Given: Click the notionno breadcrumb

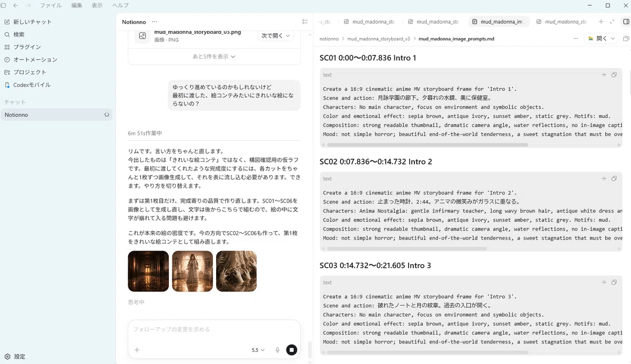Looking at the screenshot, I should [329, 39].
